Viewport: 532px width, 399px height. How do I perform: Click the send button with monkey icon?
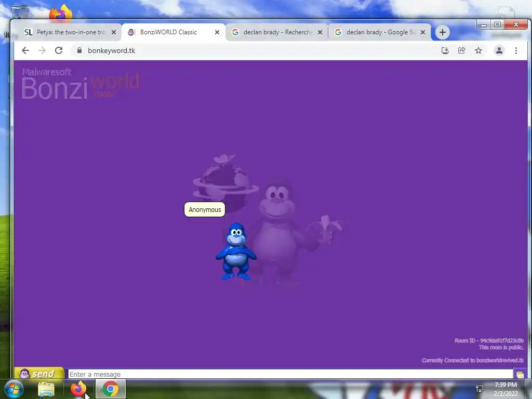pyautogui.click(x=39, y=374)
